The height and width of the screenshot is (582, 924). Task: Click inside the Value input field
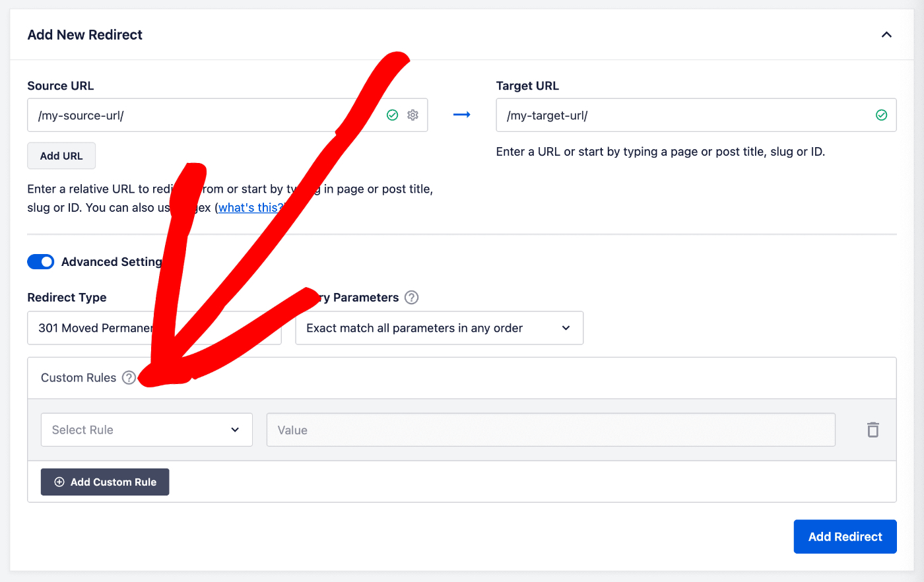pyautogui.click(x=551, y=430)
